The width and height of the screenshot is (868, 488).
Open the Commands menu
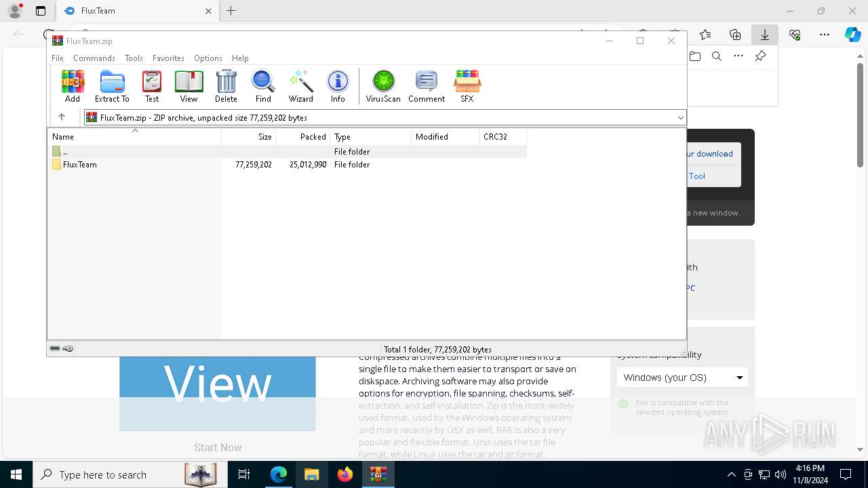point(94,58)
